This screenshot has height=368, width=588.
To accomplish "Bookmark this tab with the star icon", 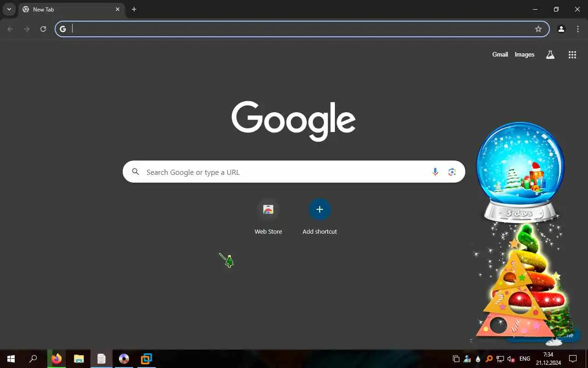I will (x=538, y=29).
